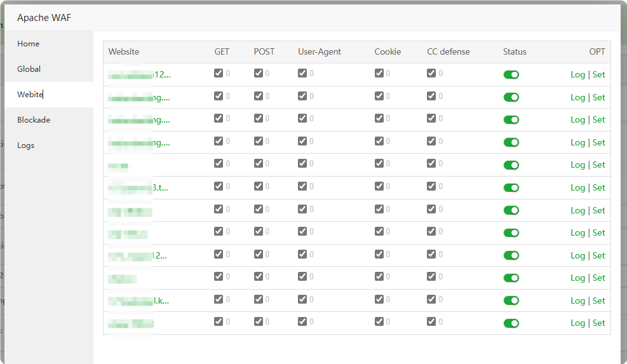Uncheck POST for the website ending 'l.k...'
The height and width of the screenshot is (364, 627).
259,299
